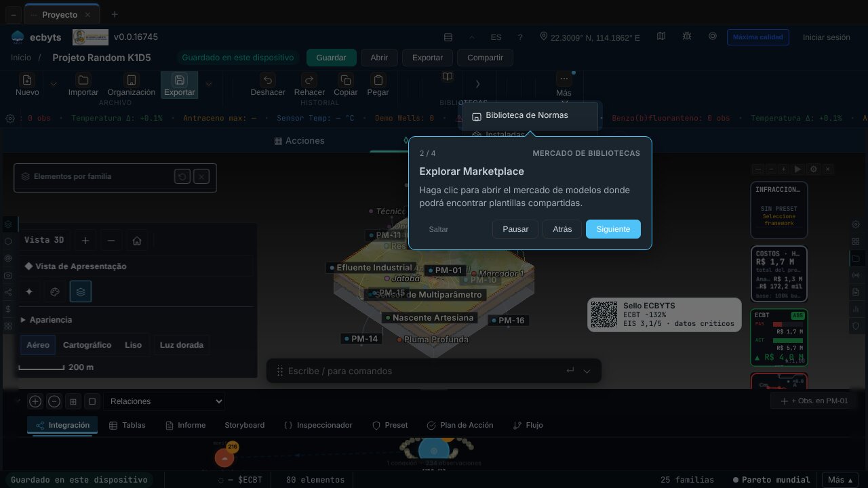Expand the command bar chevron

587,371
